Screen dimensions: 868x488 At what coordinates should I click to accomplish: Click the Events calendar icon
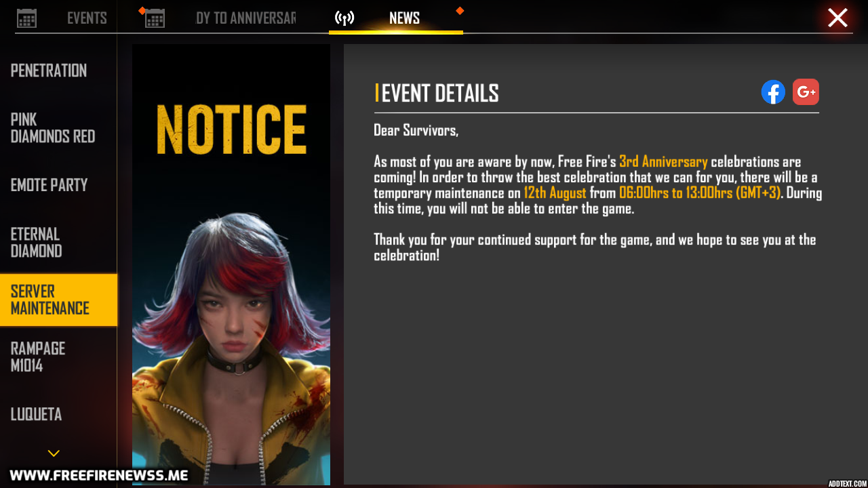26,18
